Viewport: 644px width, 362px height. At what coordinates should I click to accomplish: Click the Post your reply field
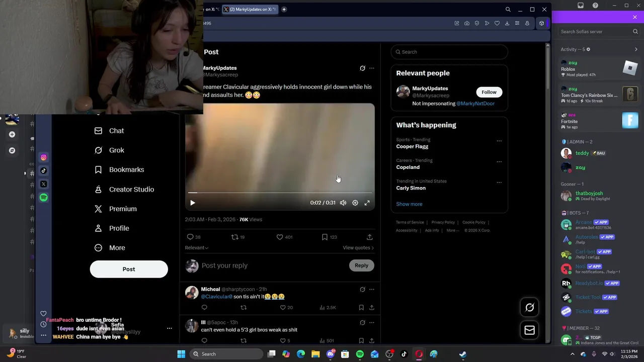point(272,265)
